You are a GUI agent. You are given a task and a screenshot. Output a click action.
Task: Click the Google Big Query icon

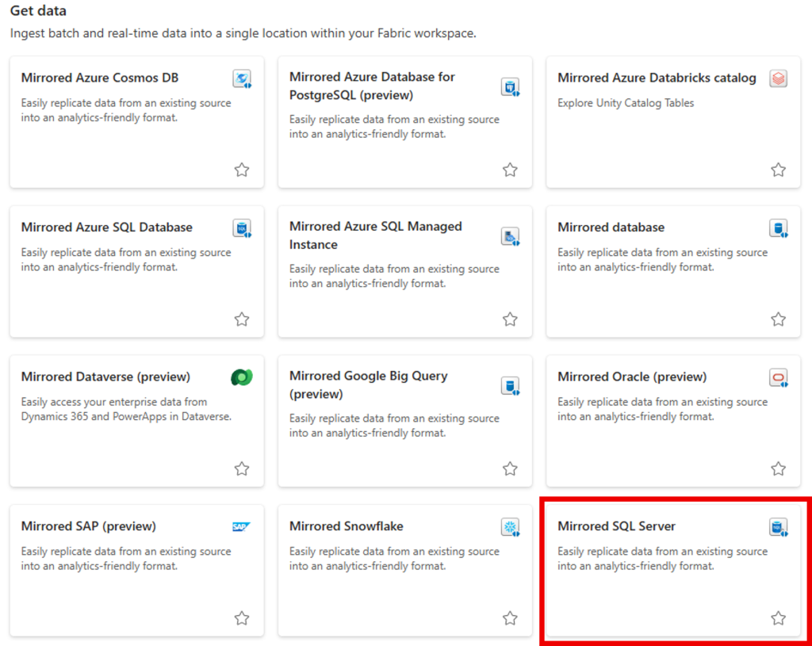510,386
